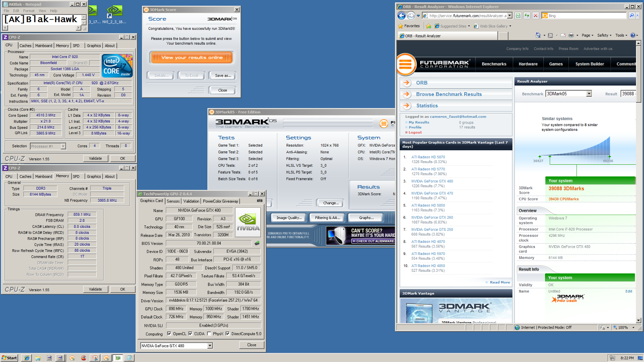Click the Notepad horizontal scrollbar

click(42, 28)
